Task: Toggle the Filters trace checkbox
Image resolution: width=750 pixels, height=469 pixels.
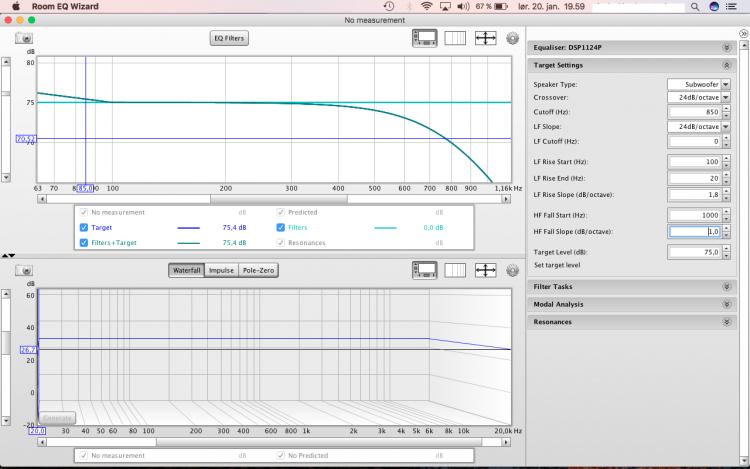Action: [281, 227]
